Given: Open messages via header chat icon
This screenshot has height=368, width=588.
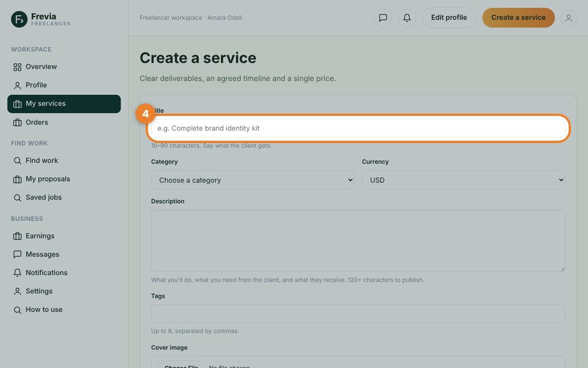Looking at the screenshot, I should [x=383, y=18].
